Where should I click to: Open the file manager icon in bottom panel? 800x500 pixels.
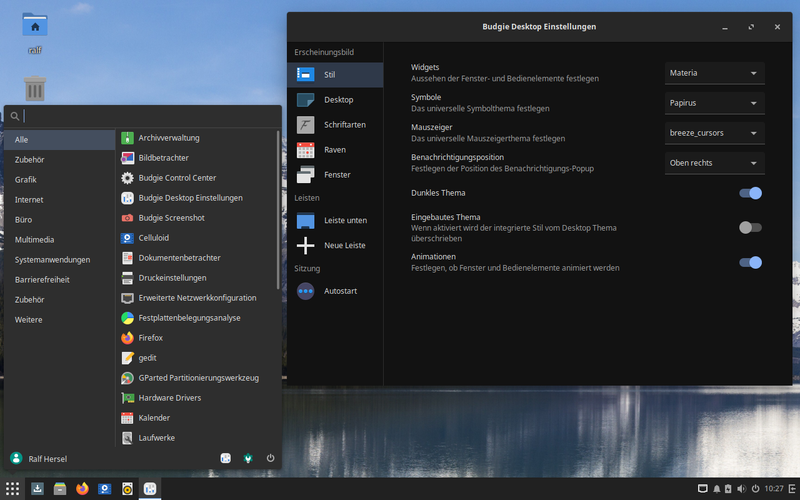[60, 489]
